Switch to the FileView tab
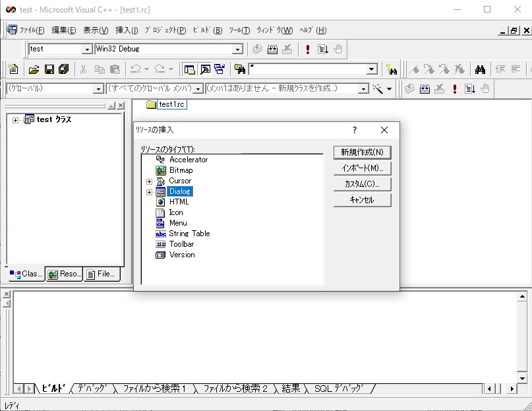The width and height of the screenshot is (532, 411). 102,274
